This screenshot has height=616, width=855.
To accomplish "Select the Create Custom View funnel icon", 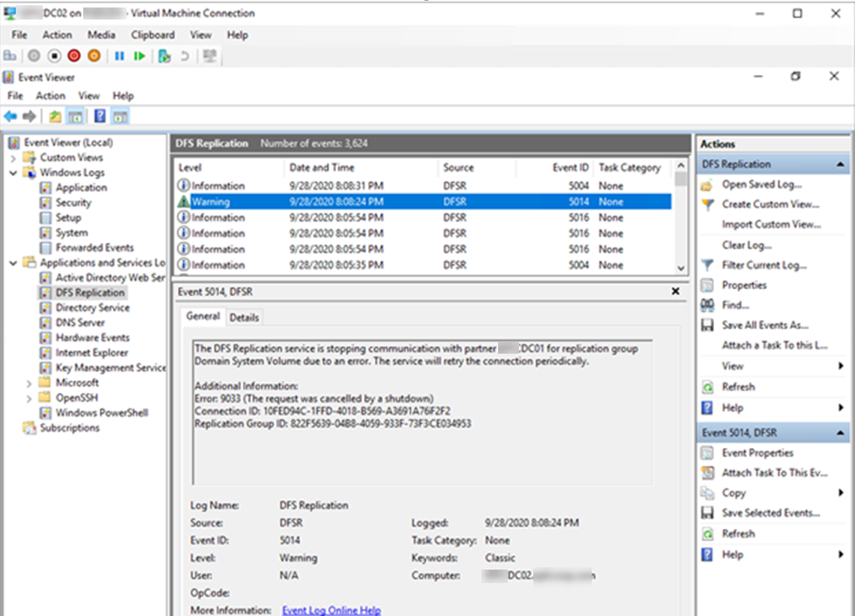I will coord(706,204).
